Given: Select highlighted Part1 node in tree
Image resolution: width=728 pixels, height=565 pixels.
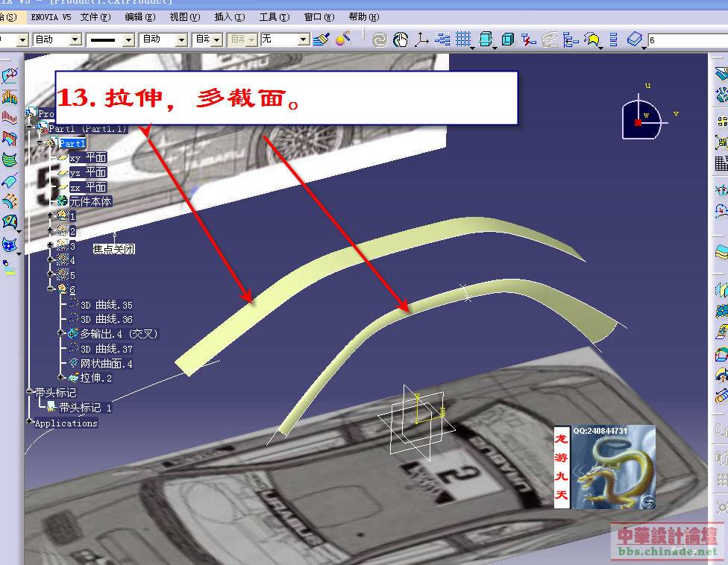Looking at the screenshot, I should tap(72, 143).
